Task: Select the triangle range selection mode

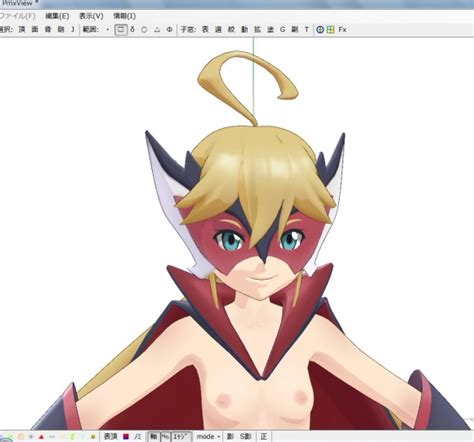Action: click(x=157, y=30)
